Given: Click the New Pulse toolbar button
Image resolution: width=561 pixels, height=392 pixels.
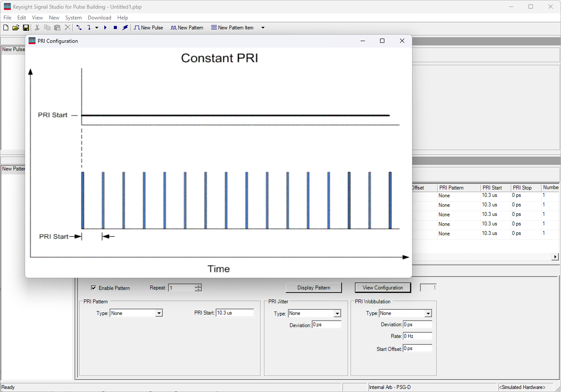Looking at the screenshot, I should (x=148, y=28).
